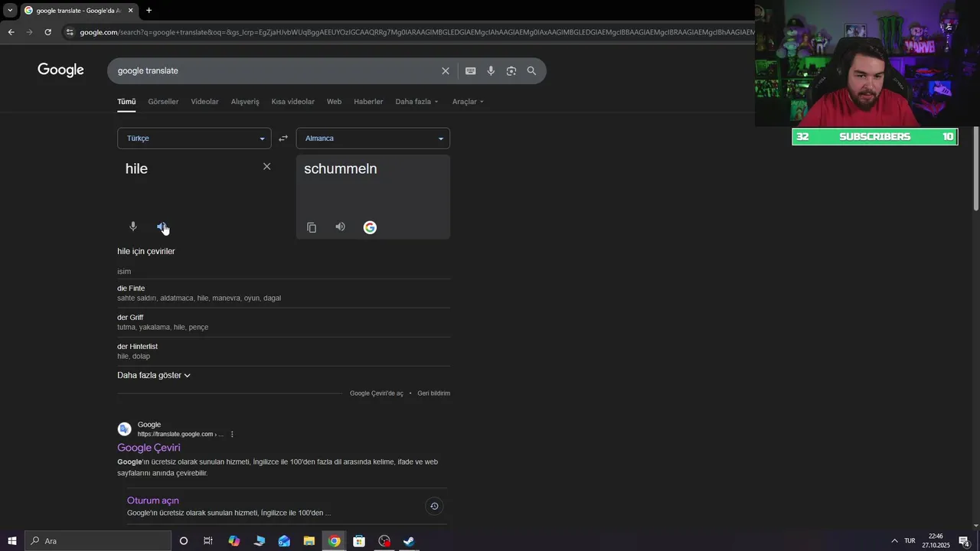980x551 pixels.
Task: Expand 'Daha fazla göster' translations
Action: coord(154,375)
